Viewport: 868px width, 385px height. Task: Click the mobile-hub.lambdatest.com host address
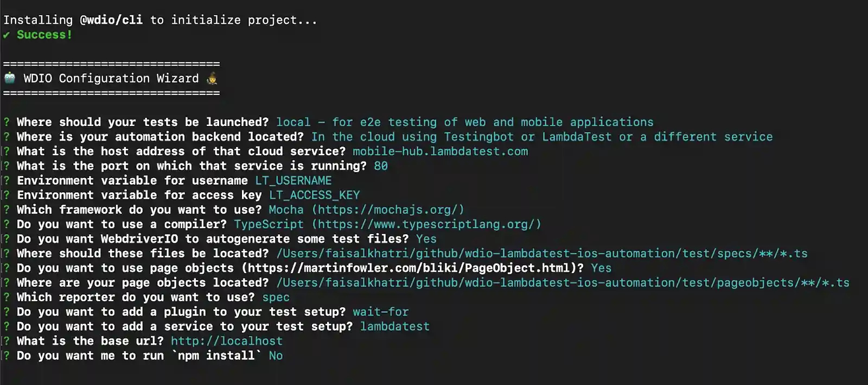[440, 152]
